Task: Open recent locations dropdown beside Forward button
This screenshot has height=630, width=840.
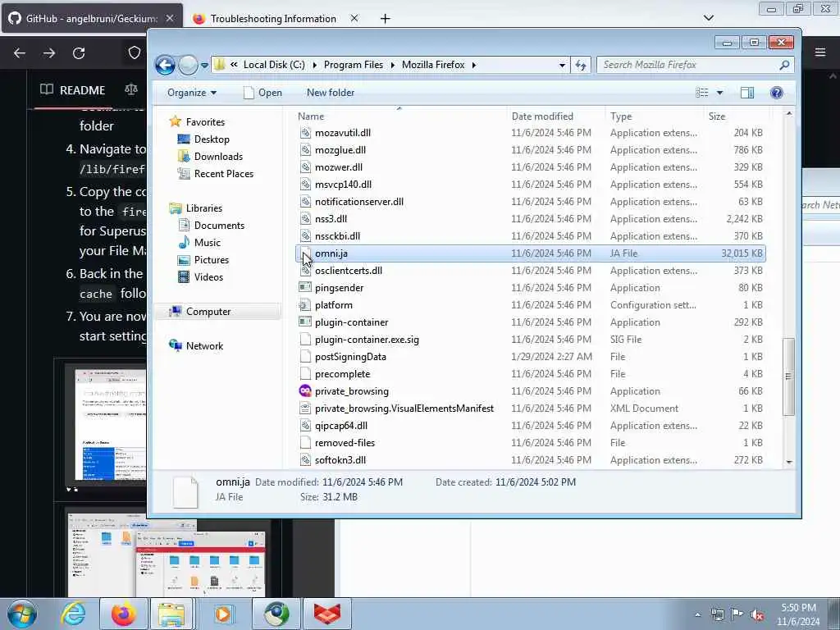Action: pyautogui.click(x=204, y=66)
